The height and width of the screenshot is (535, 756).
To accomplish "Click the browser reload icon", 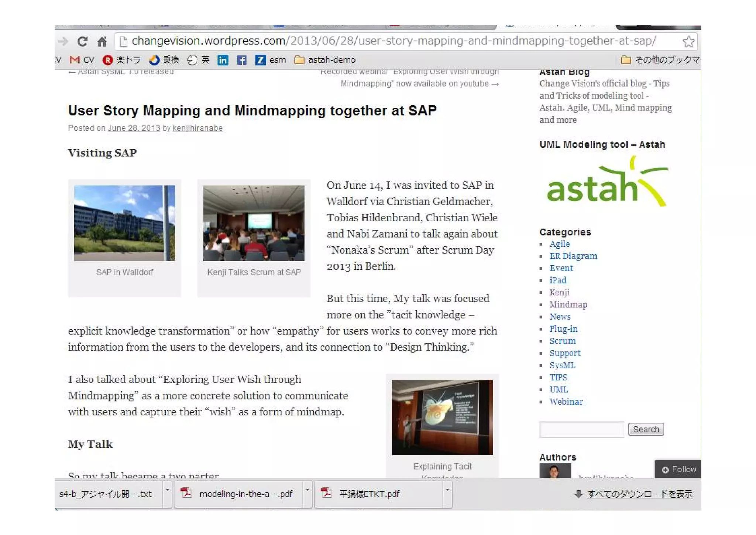I will 82,41.
